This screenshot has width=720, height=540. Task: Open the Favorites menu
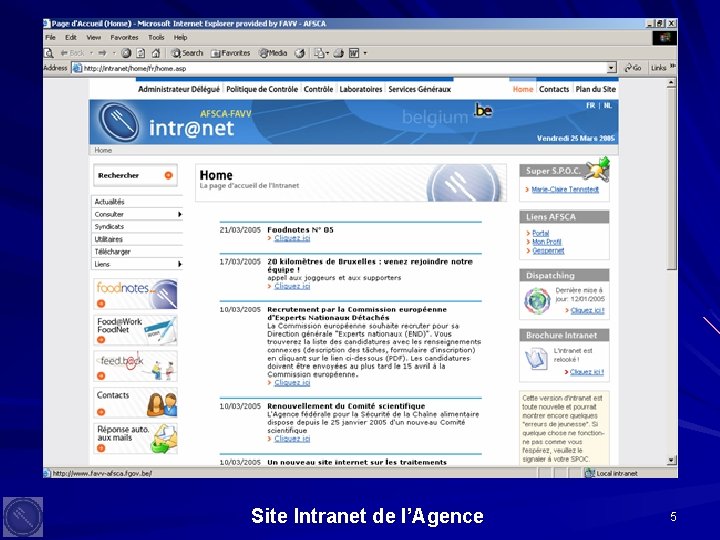pyautogui.click(x=124, y=37)
